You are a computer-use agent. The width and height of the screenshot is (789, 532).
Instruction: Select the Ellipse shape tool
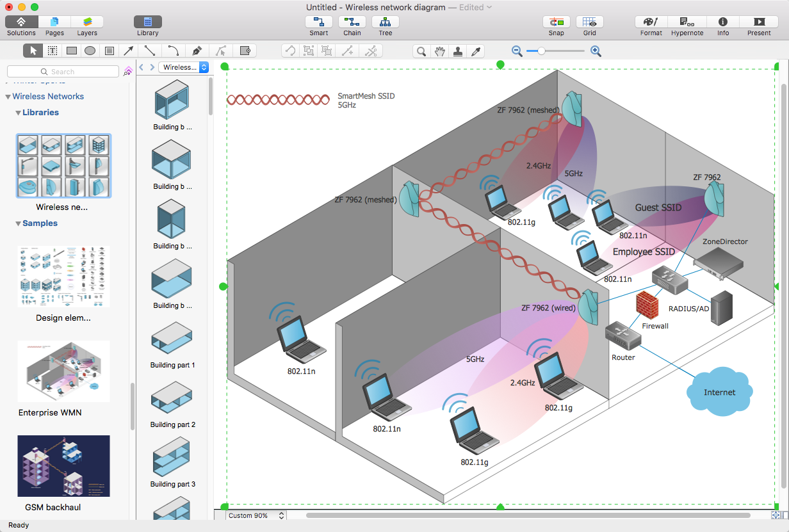(x=90, y=51)
